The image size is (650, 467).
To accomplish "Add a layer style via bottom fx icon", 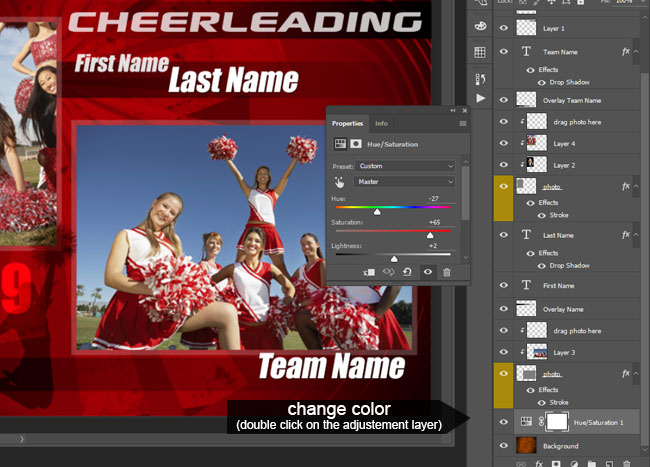I will 538,464.
